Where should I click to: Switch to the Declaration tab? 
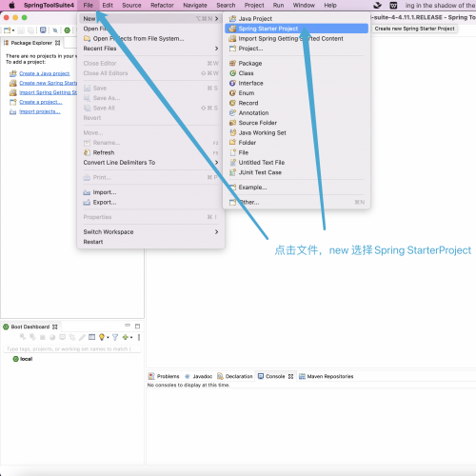click(x=235, y=376)
